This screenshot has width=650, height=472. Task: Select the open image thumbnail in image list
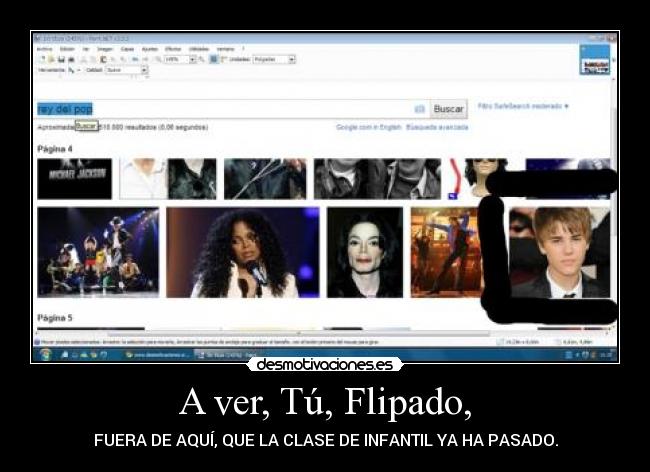(x=595, y=60)
